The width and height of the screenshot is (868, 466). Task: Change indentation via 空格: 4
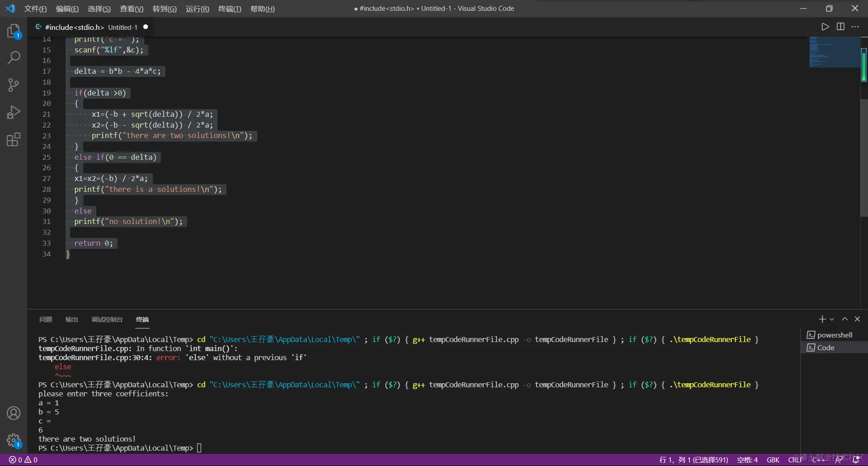747,460
